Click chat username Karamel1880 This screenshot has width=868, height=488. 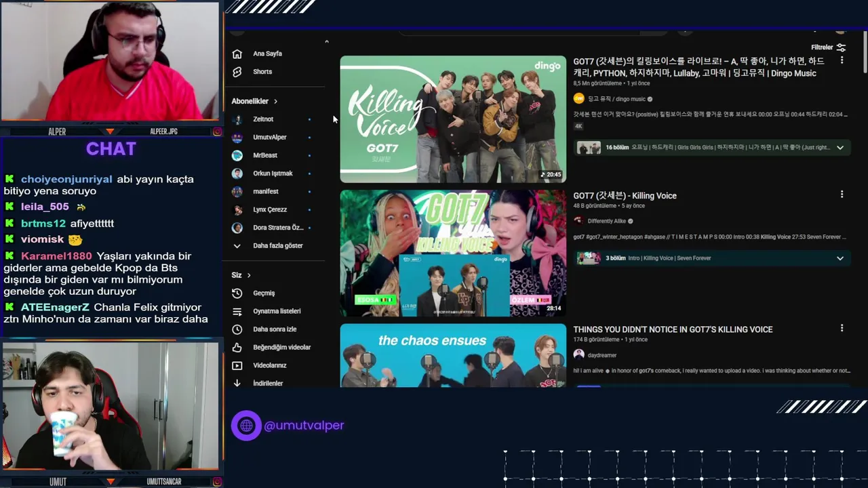pos(56,256)
